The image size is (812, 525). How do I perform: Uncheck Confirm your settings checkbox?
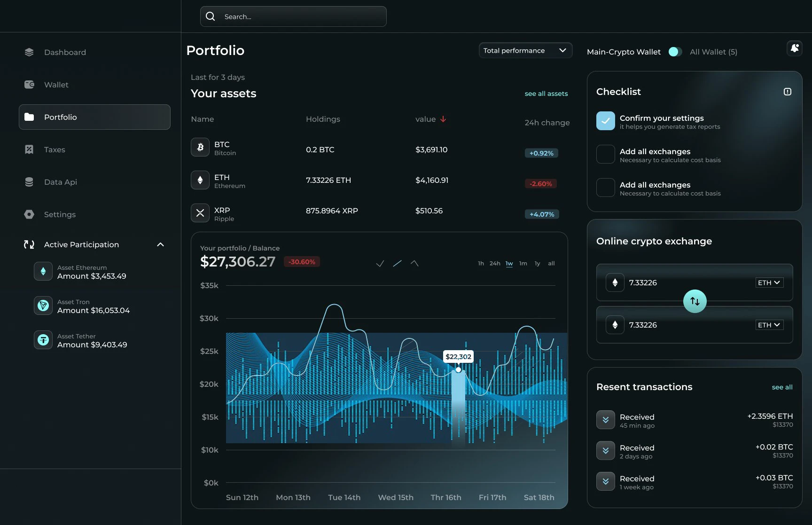[x=605, y=121]
